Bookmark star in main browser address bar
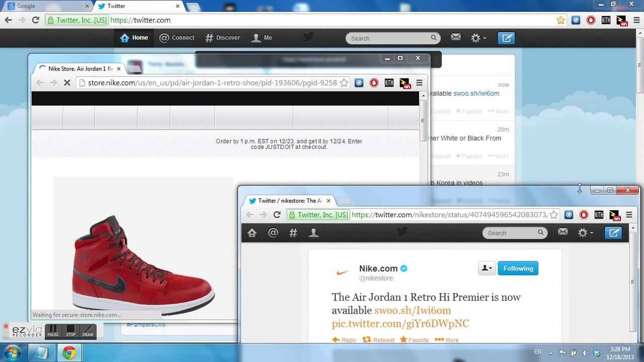 [x=560, y=20]
